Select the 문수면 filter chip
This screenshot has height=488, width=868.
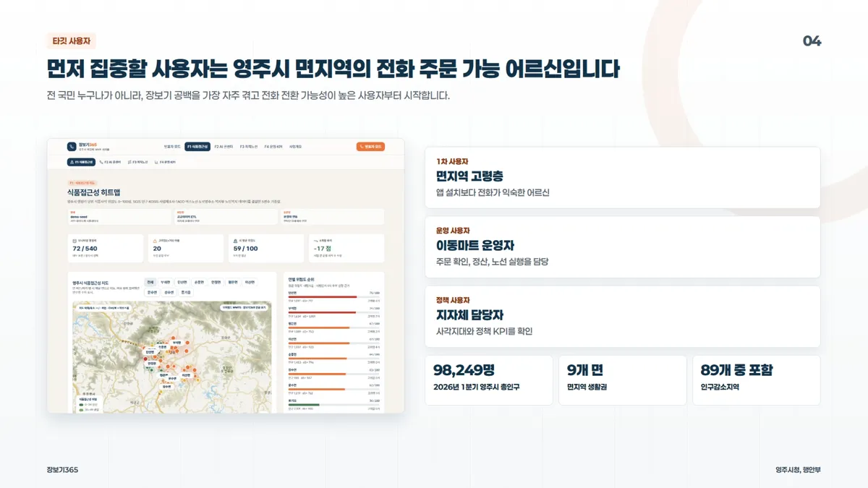pos(153,292)
